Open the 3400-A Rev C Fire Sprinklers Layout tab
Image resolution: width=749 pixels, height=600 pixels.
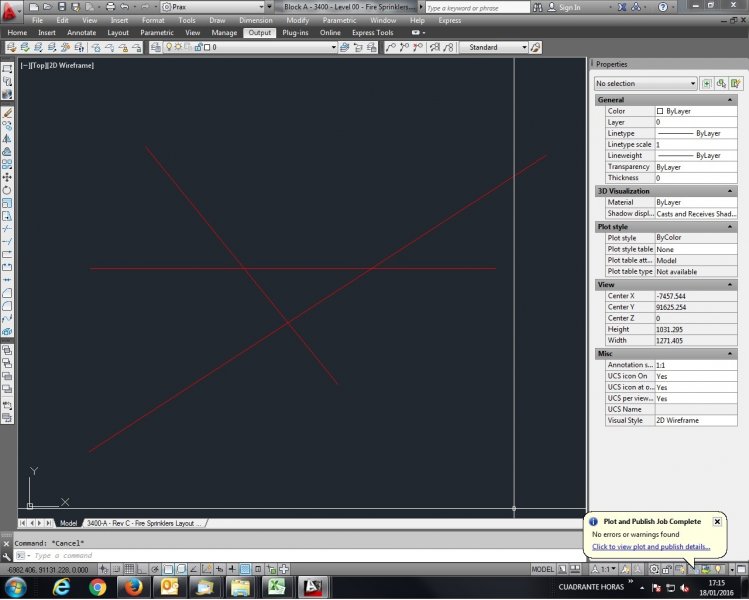144,524
